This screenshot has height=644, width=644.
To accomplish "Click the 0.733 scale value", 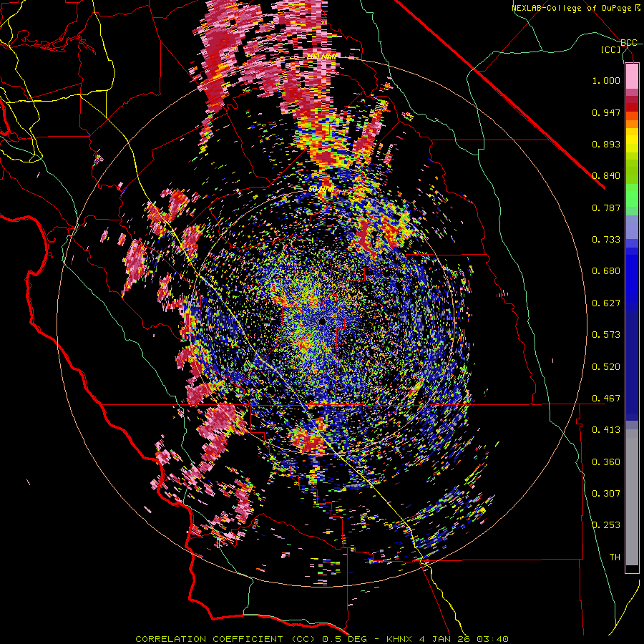I will coord(606,240).
